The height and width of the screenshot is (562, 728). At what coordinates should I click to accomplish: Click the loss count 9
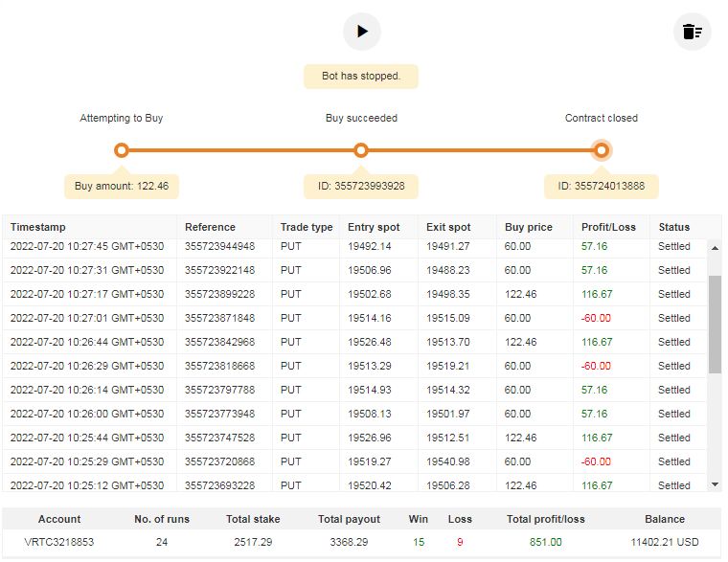click(460, 542)
